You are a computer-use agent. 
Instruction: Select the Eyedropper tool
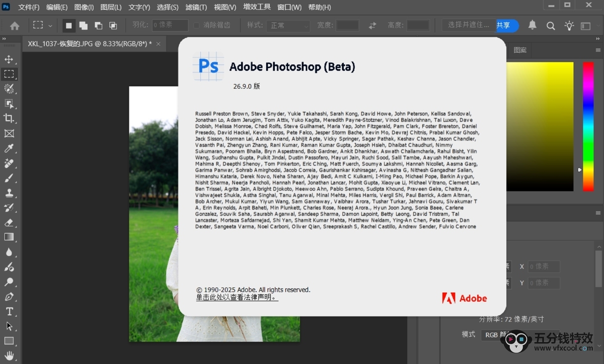point(9,148)
